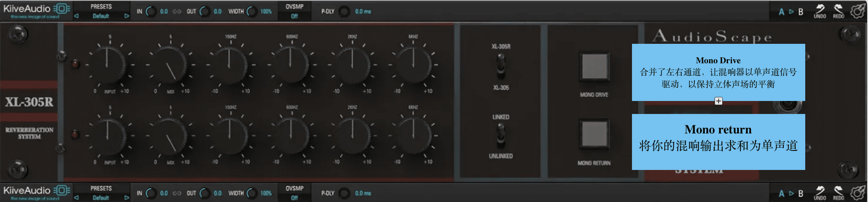
Task: Open the OVSMP Off oversampling menu in the bottom toolbar
Action: point(294,198)
